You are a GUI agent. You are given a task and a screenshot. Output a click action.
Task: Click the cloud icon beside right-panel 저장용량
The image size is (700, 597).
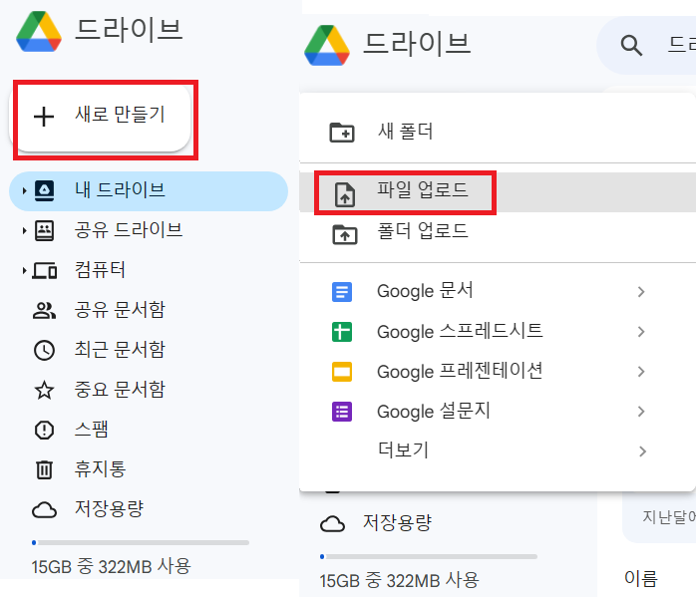pos(333,524)
